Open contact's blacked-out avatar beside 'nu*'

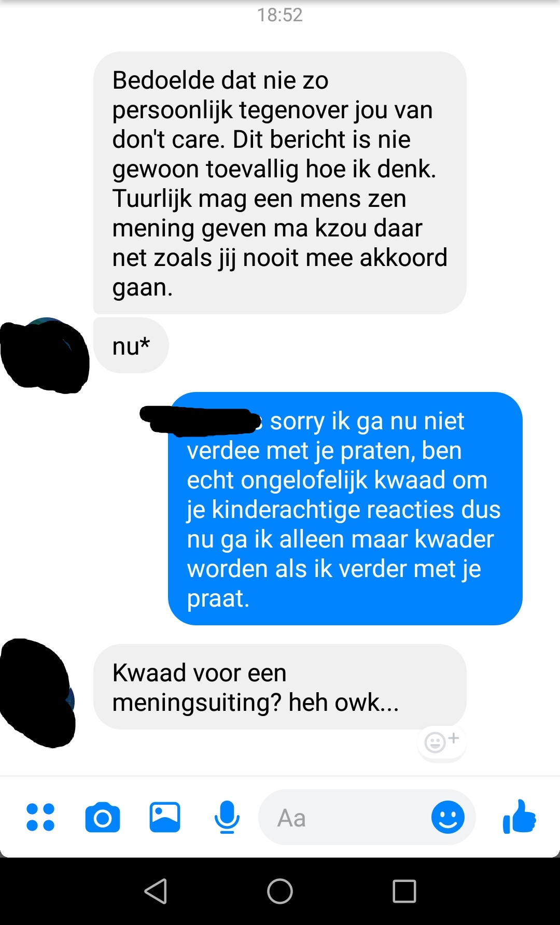tap(45, 355)
